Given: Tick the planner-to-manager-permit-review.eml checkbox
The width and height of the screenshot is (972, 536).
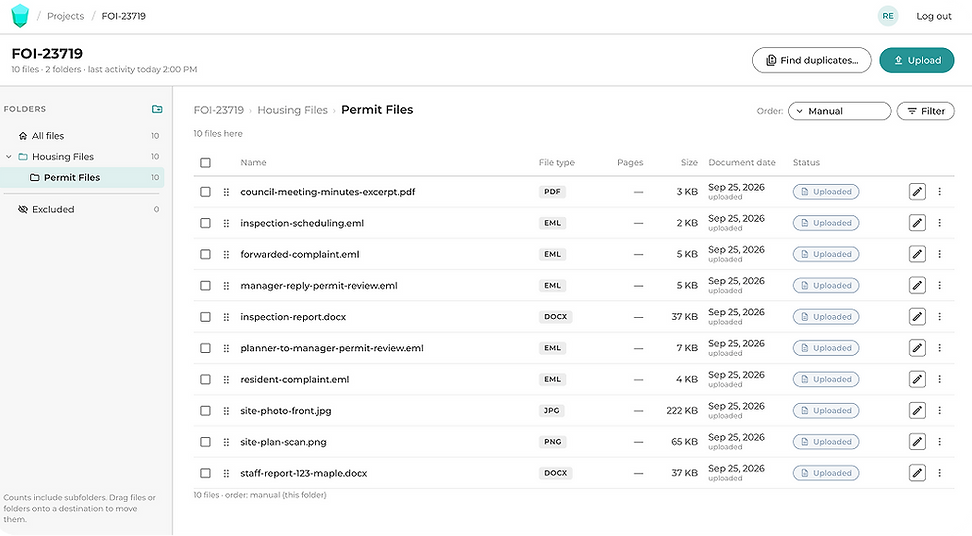Looking at the screenshot, I should click(205, 348).
